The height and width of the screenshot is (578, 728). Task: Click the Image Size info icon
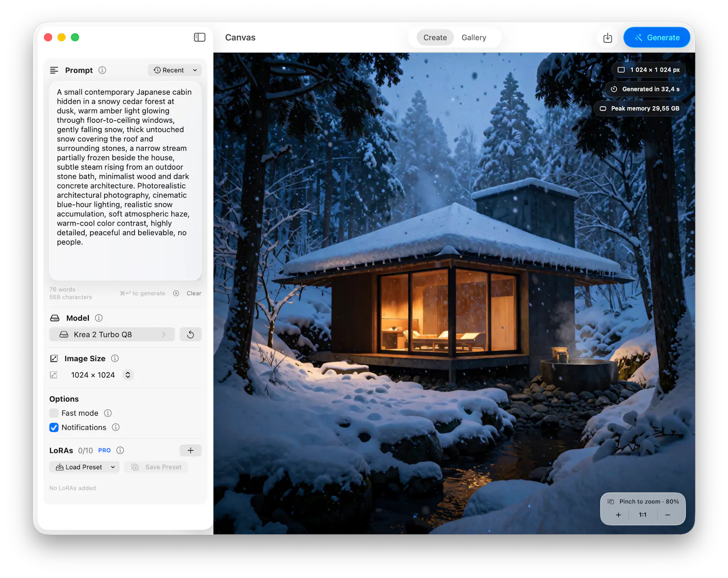pos(115,358)
